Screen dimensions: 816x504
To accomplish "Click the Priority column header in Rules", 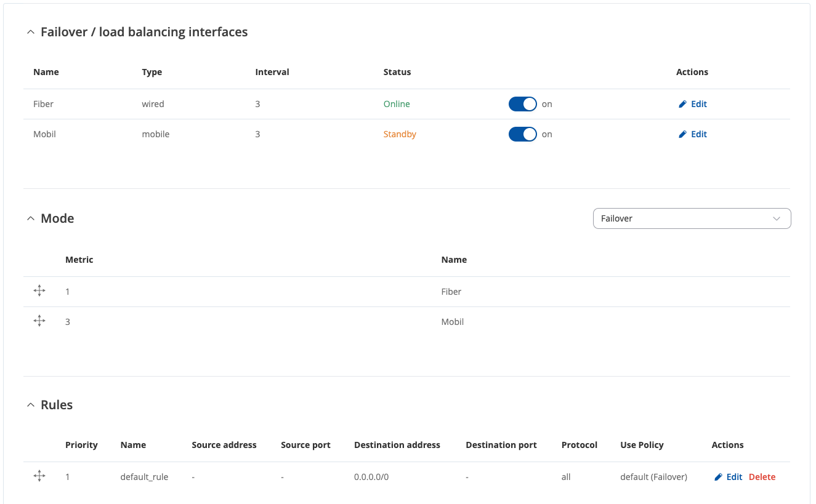I will tap(81, 445).
